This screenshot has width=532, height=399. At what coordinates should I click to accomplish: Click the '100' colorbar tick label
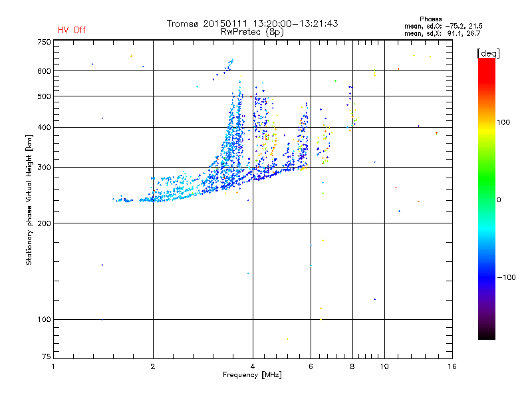(x=503, y=122)
